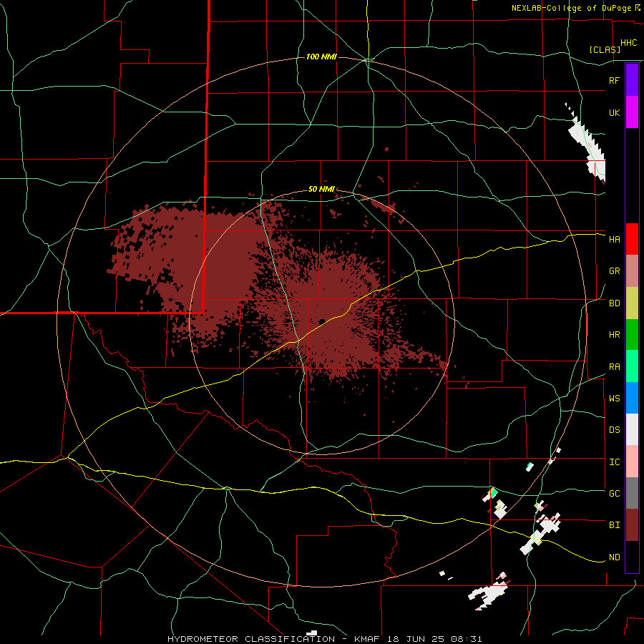Image resolution: width=644 pixels, height=644 pixels.
Task: Click the 'GC' legend label
Action: (x=614, y=494)
